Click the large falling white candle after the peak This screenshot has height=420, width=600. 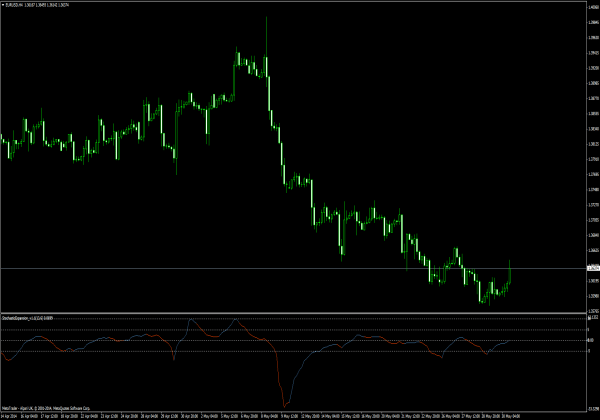coord(271,100)
